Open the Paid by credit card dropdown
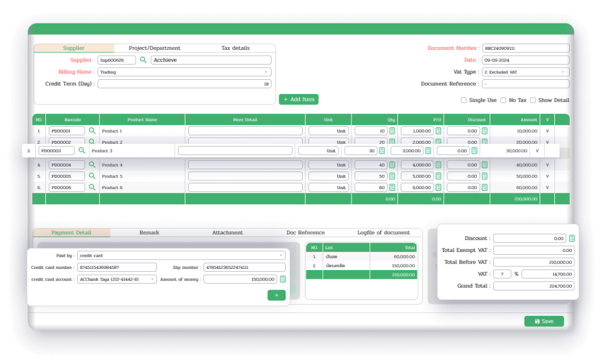This screenshot has width=602, height=364. (x=181, y=255)
